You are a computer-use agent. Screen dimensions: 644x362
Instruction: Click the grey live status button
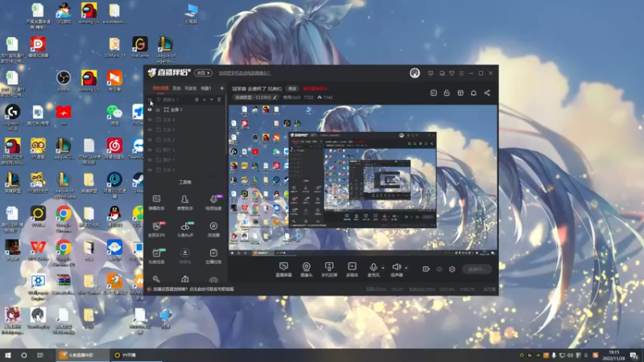tap(477, 269)
